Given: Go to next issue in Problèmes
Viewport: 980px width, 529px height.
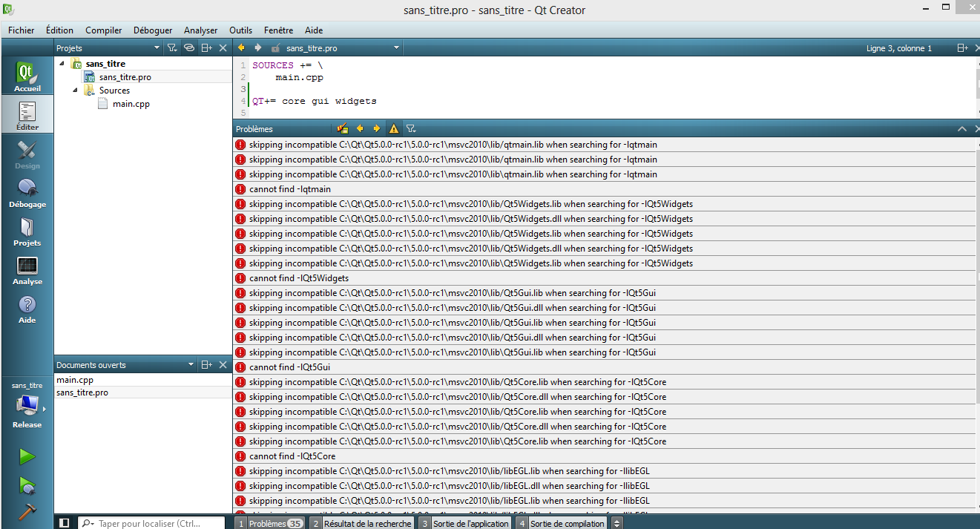Looking at the screenshot, I should pyautogui.click(x=376, y=128).
